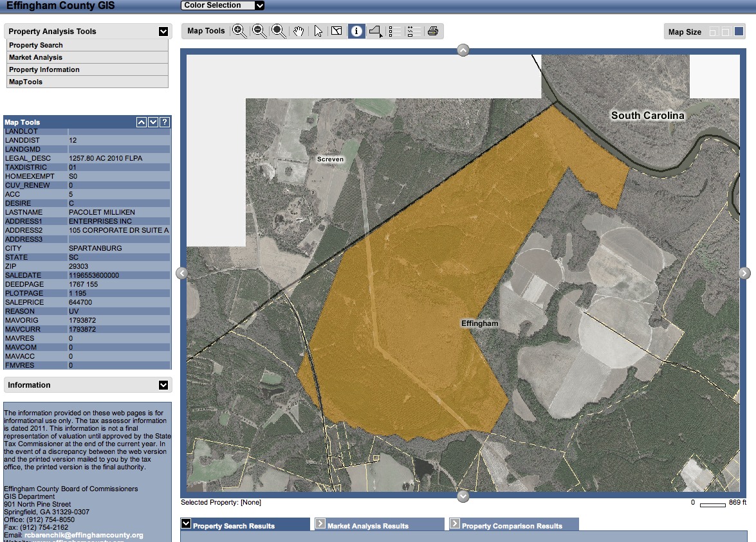The image size is (756, 542).
Task: Toggle the Identify info tool
Action: [356, 32]
